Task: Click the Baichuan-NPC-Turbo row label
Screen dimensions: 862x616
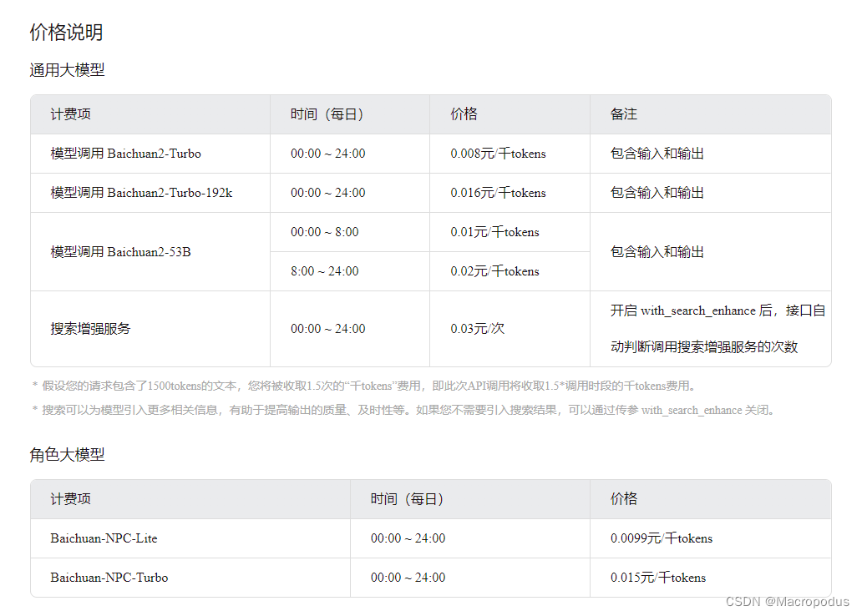Action: click(109, 577)
